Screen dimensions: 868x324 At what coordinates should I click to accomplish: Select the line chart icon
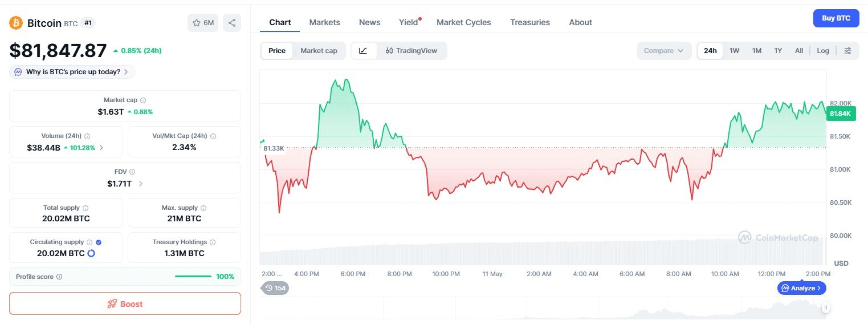[x=363, y=51]
